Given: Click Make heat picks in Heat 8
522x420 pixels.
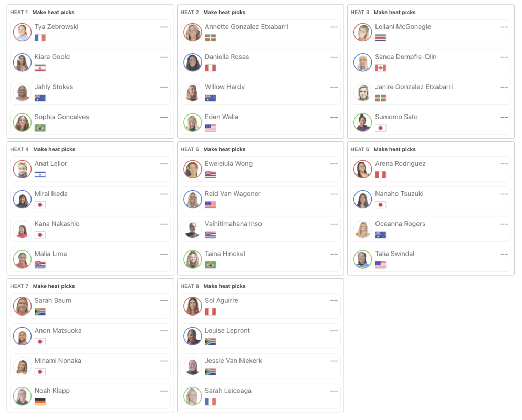Looking at the screenshot, I should pos(224,286).
